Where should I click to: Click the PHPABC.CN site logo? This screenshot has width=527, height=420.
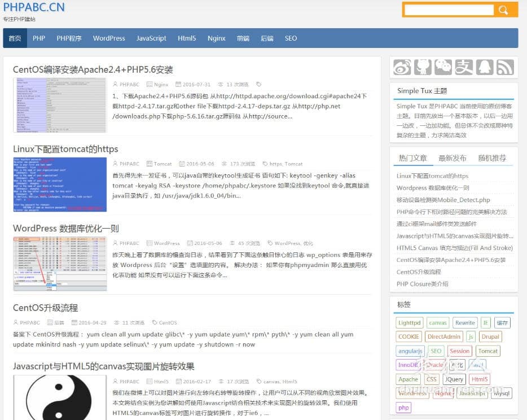33,7
